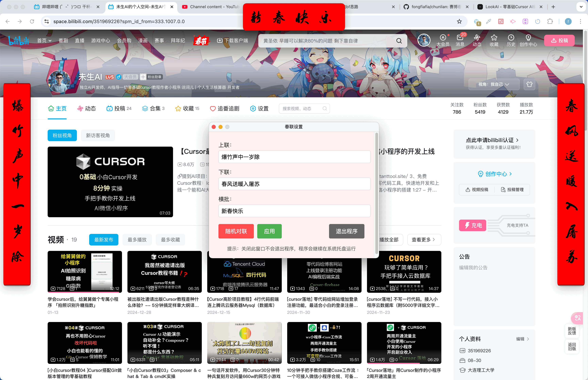This screenshot has width=588, height=380.
Task: Open the 视角:我自己 dropdown
Action: [x=494, y=84]
